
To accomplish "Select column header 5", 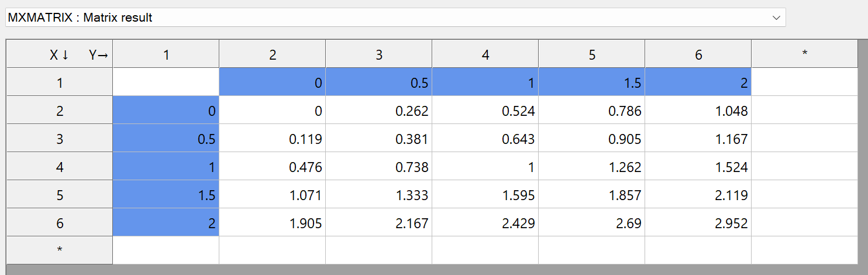I will [x=592, y=54].
